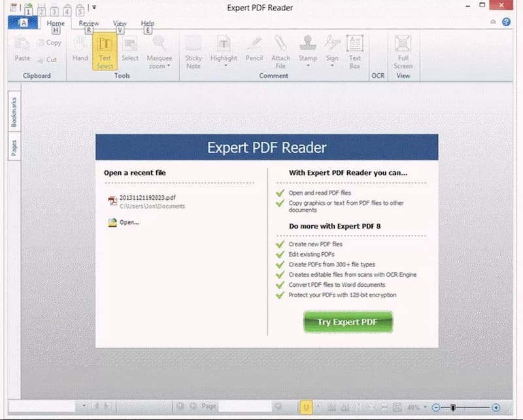Click the Page number input field
Viewport: 523px width, 420px height.
[x=245, y=406]
